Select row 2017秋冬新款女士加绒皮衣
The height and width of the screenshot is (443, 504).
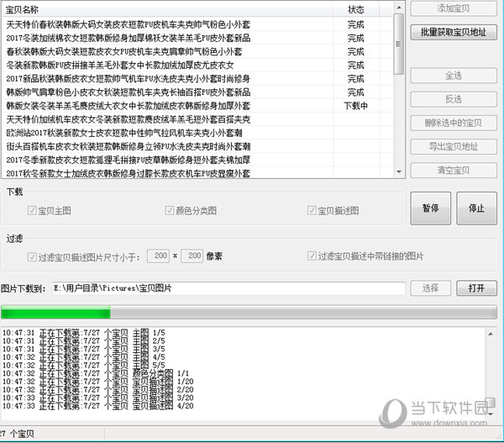tap(197, 173)
